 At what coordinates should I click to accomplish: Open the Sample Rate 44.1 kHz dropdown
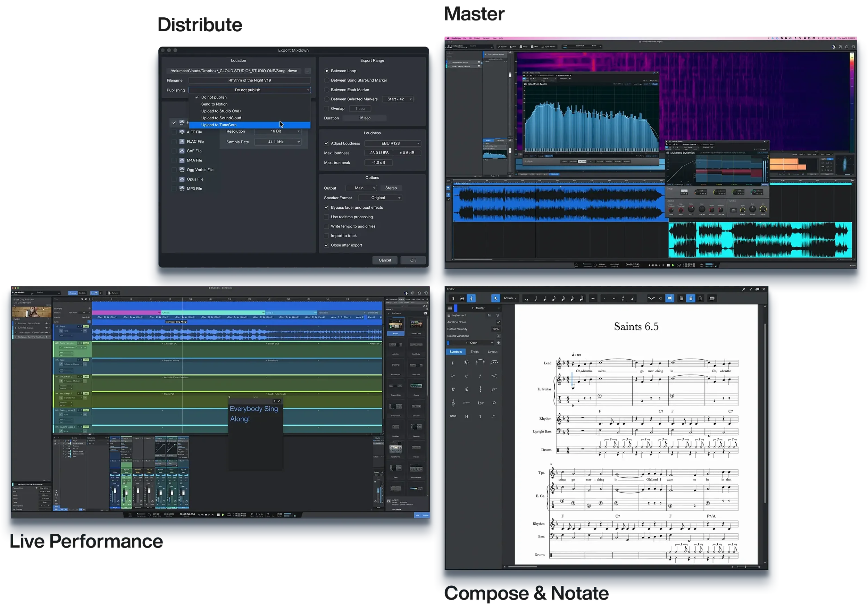(278, 142)
